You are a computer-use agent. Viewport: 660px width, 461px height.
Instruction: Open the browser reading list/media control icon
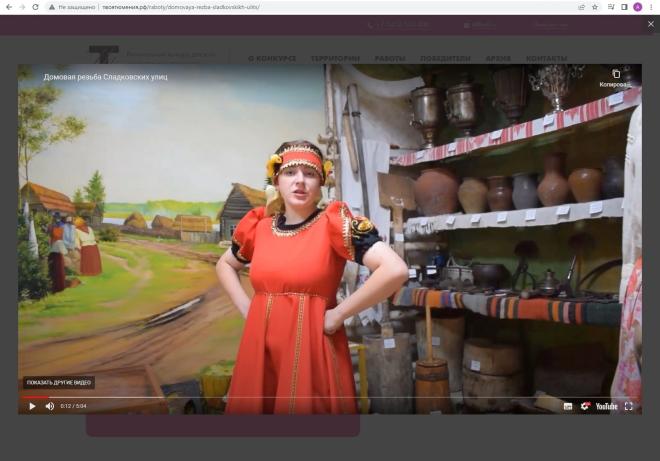click(x=610, y=7)
